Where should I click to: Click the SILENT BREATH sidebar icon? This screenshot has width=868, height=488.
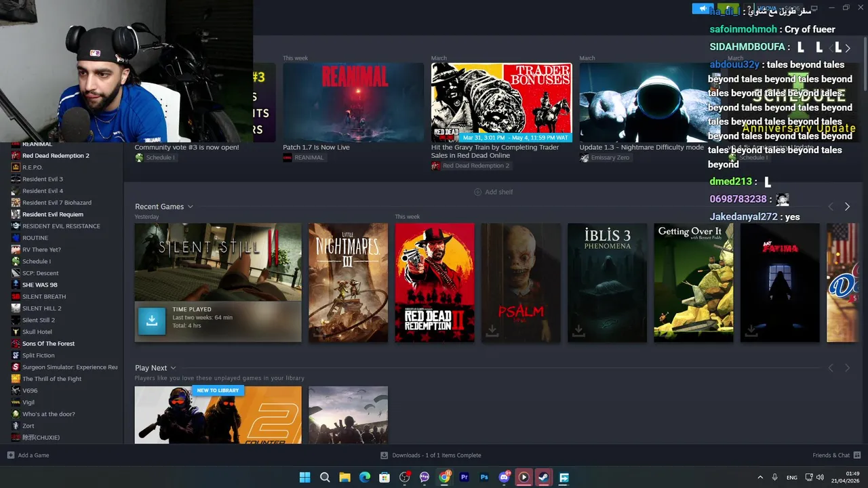[16, 296]
